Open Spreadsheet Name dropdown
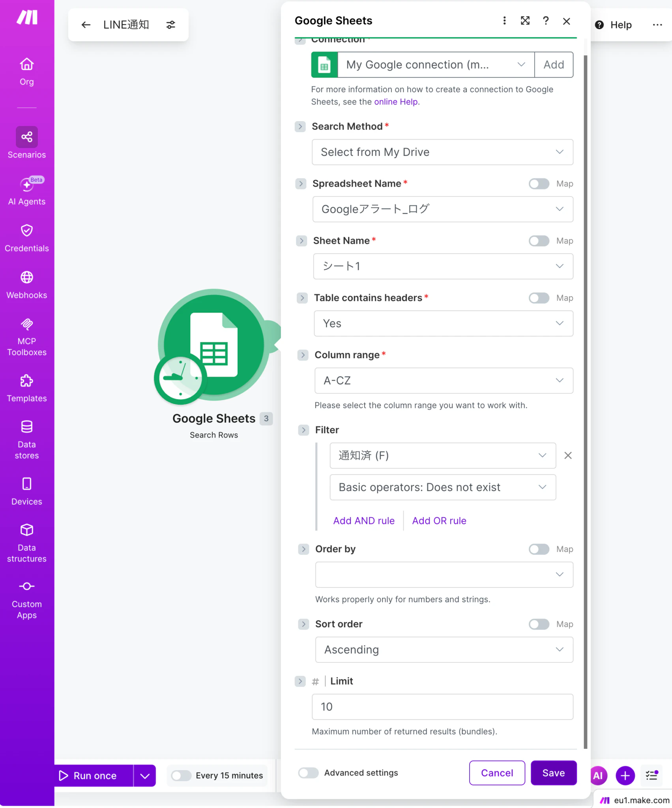Image resolution: width=672 pixels, height=808 pixels. [443, 209]
